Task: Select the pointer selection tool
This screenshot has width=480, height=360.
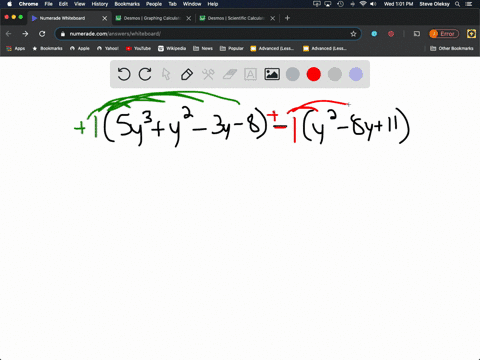Action: click(x=166, y=74)
